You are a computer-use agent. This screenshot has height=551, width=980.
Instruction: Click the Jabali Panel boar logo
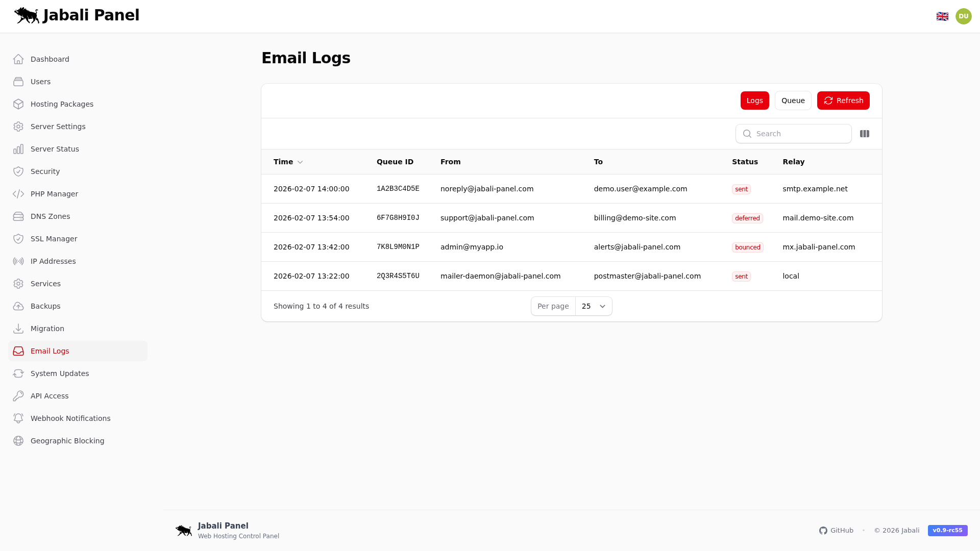tap(26, 15)
